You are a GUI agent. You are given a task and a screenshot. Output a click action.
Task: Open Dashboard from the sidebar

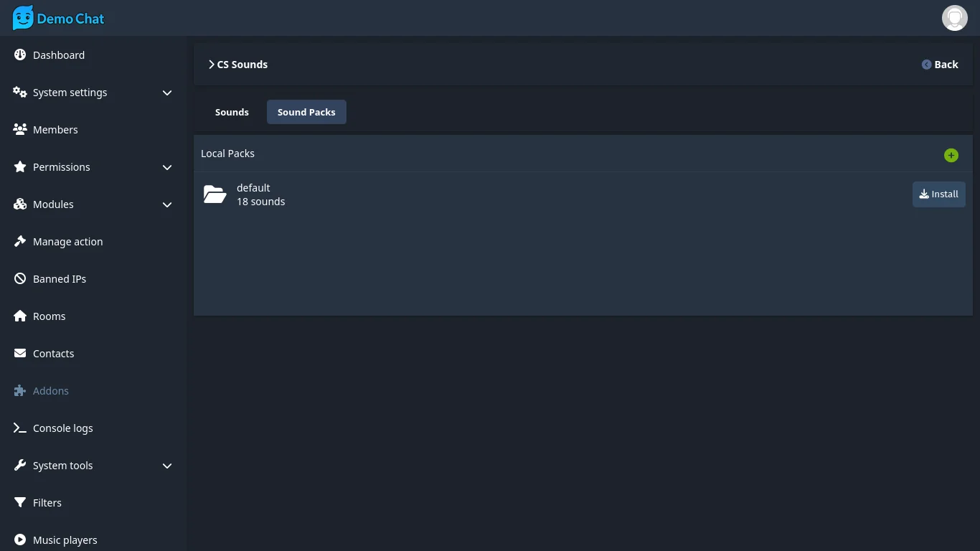click(58, 55)
